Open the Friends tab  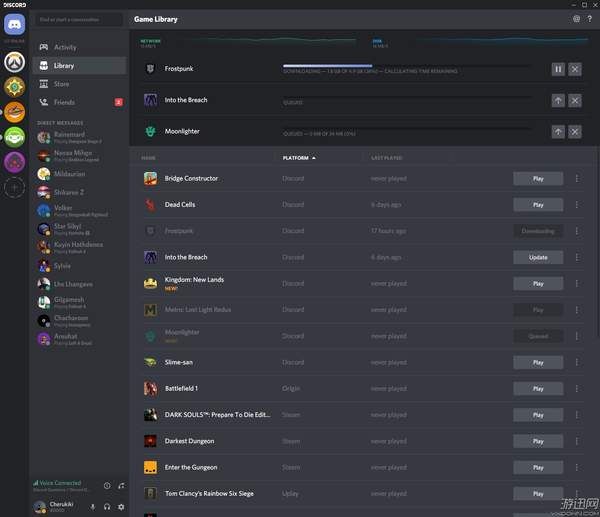click(79, 102)
